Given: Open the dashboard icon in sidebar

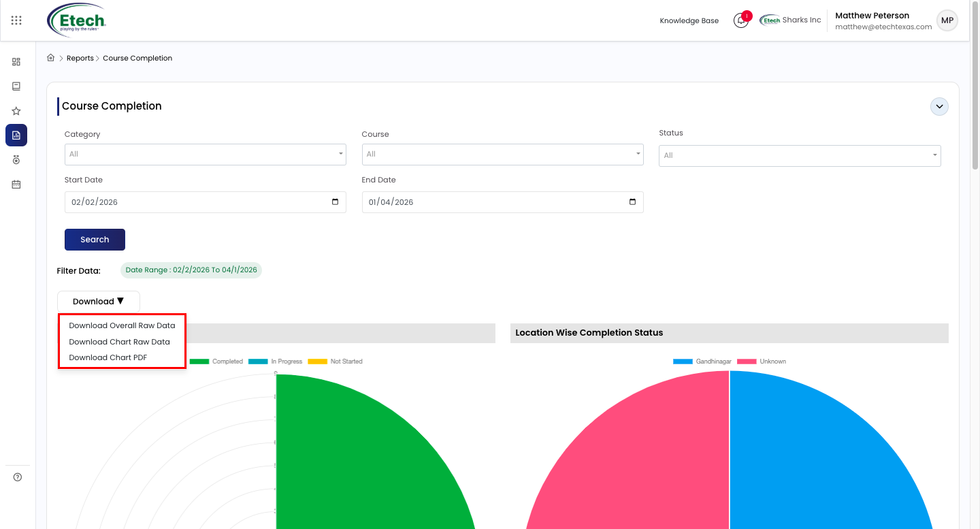Looking at the screenshot, I should click(16, 62).
